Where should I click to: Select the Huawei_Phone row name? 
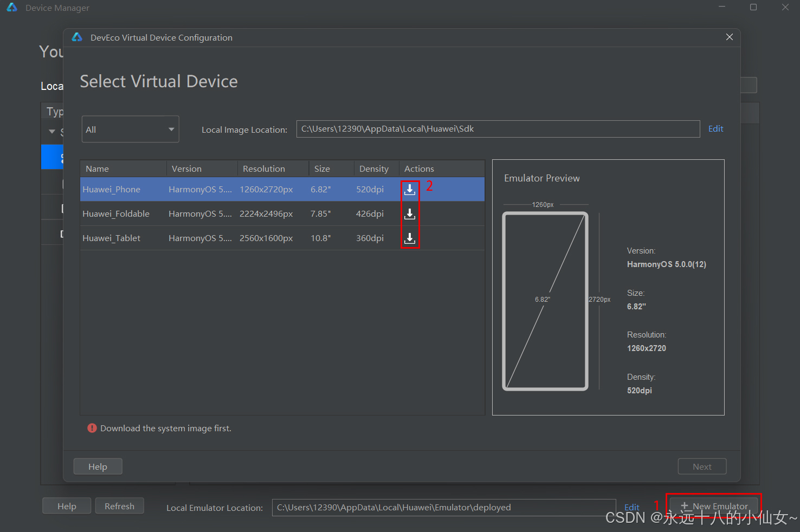(111, 190)
